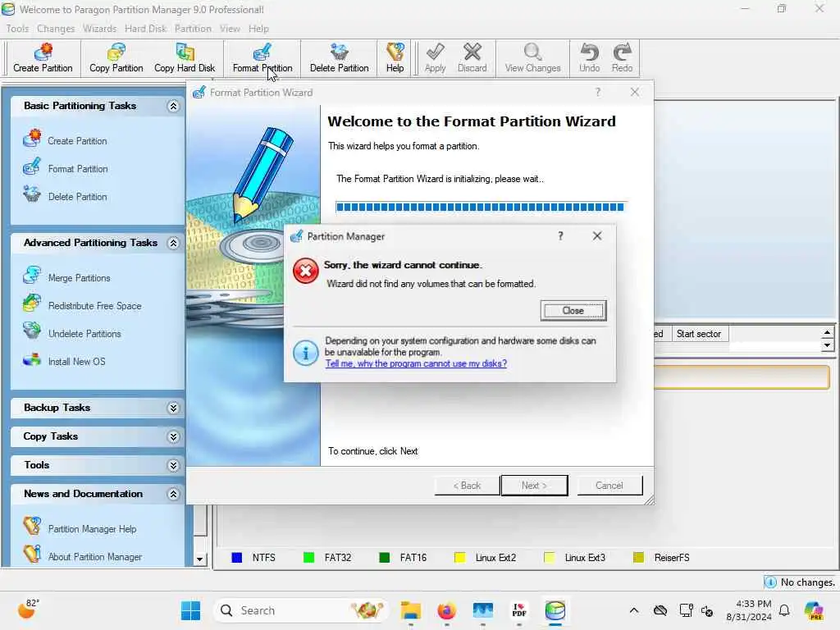Show hidden icons in system tray
This screenshot has height=630, width=840.
[634, 610]
